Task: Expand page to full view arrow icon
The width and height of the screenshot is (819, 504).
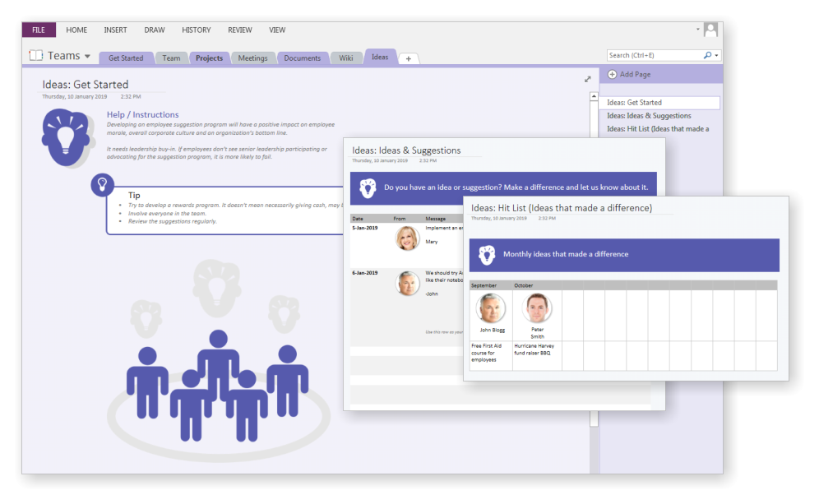Action: (x=588, y=79)
